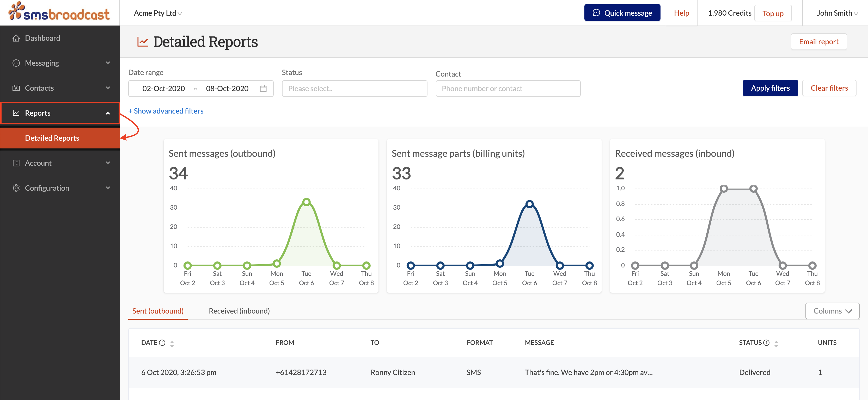Select the Messaging icon in sidebar

point(16,63)
